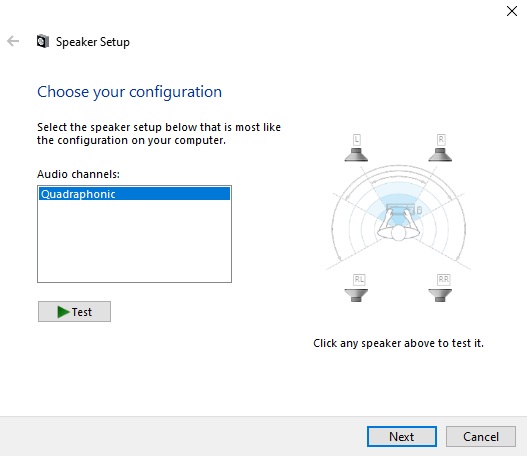Click the Next button
This screenshot has height=456, width=527.
coord(402,437)
